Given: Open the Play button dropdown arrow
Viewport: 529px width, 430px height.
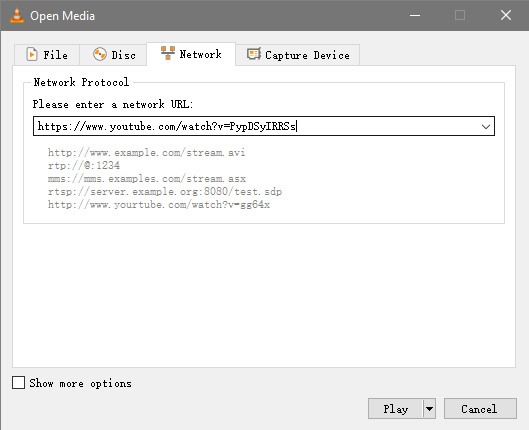Looking at the screenshot, I should [x=429, y=409].
